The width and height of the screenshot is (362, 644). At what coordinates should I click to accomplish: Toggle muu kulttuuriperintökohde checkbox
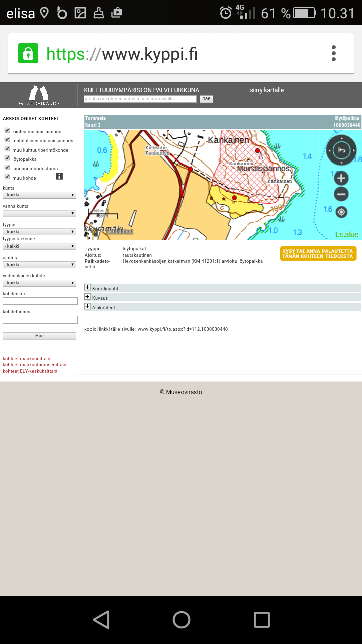[7, 149]
